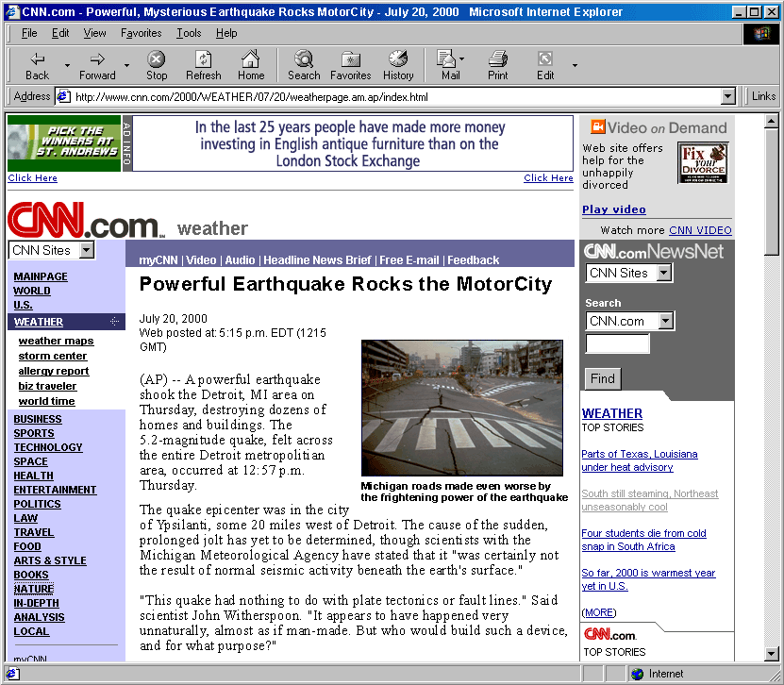
Task: Open the MAINPAGE sidebar link
Action: 41,276
